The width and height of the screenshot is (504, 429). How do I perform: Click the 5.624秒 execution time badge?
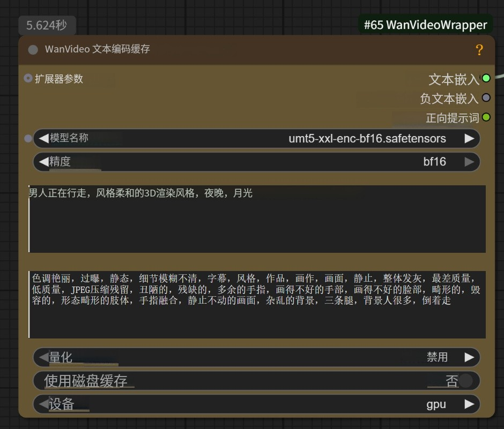click(47, 25)
